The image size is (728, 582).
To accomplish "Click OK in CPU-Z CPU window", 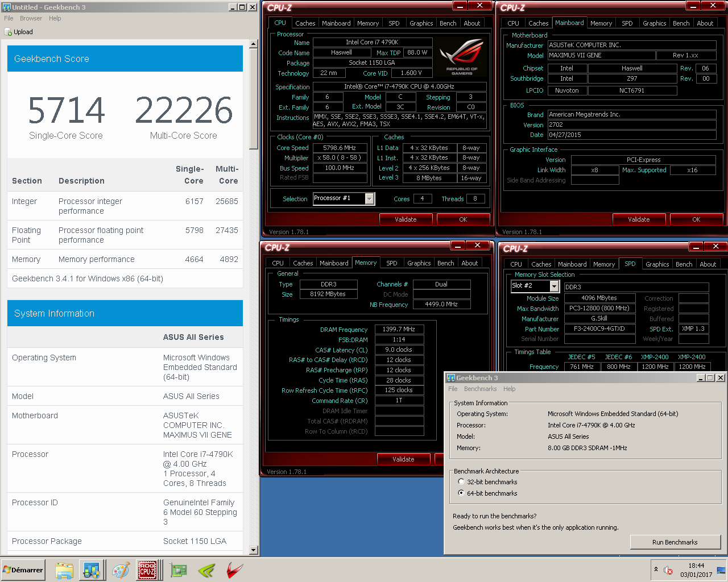I will point(463,219).
